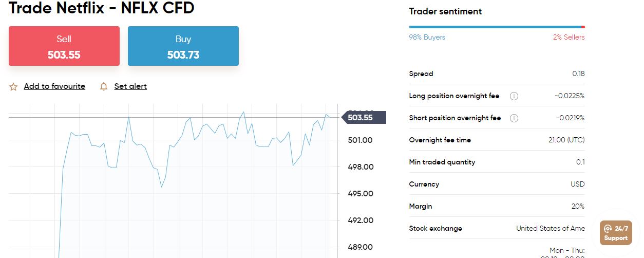The image size is (644, 258).
Task: Click the Spread row value 0.18
Action: (578, 74)
